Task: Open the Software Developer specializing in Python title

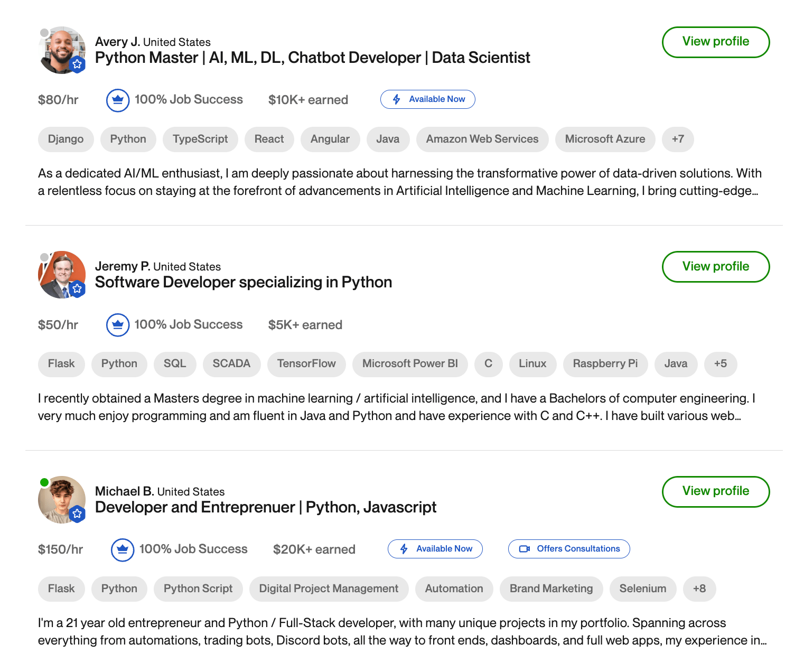Action: 243,283
